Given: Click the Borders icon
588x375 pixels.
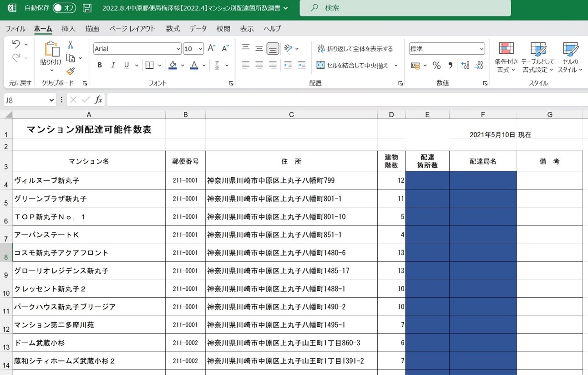Looking at the screenshot, I should tap(149, 65).
